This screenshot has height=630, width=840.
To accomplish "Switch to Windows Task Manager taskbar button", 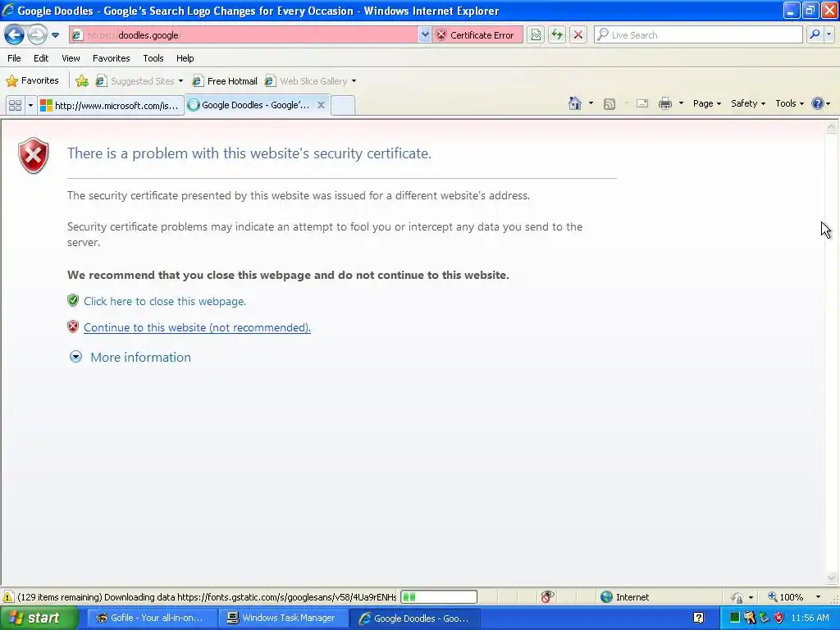I will click(x=282, y=619).
